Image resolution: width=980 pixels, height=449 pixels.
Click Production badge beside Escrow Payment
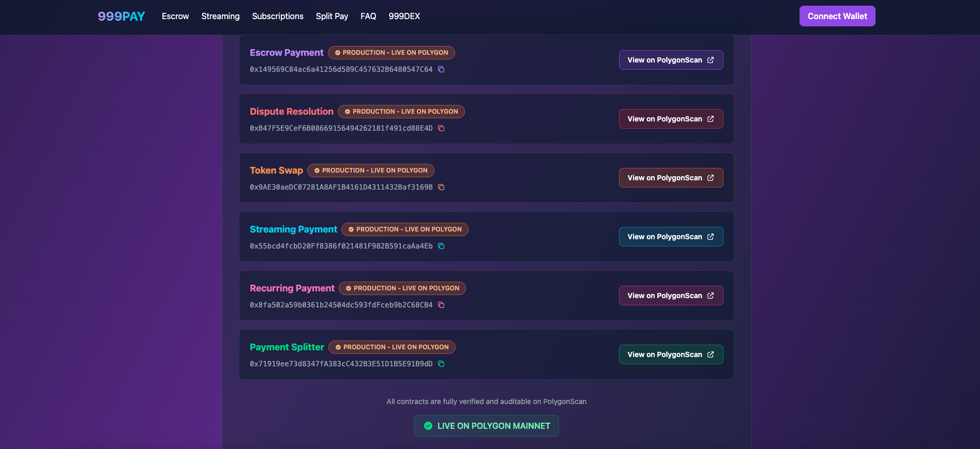click(x=391, y=53)
